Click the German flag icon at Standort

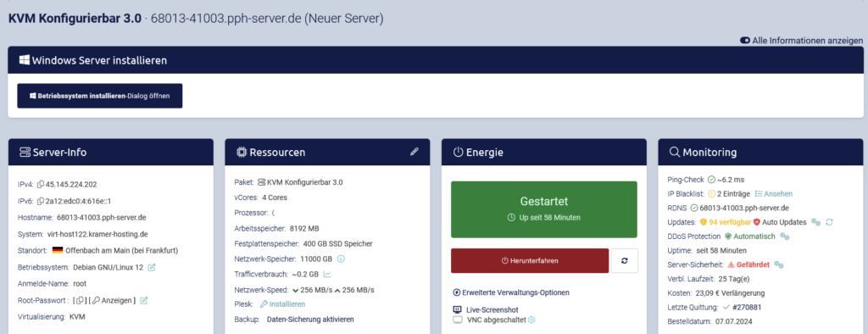(58, 250)
